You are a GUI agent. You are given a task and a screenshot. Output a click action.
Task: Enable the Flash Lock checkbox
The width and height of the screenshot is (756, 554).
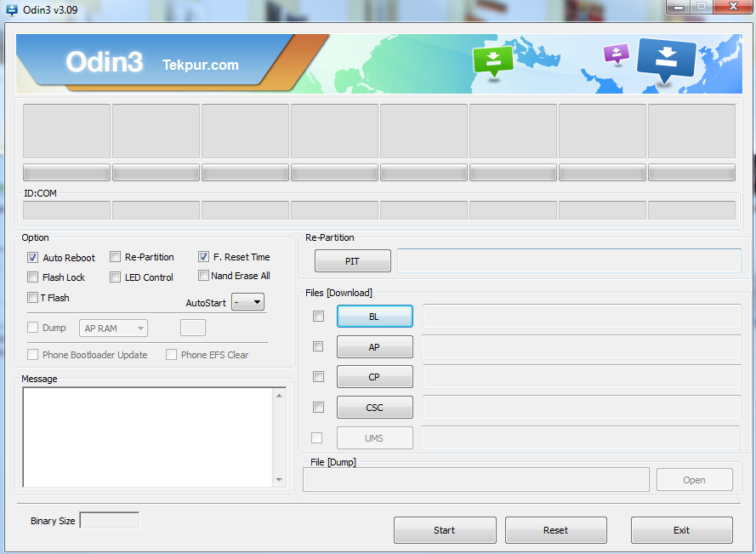point(32,277)
